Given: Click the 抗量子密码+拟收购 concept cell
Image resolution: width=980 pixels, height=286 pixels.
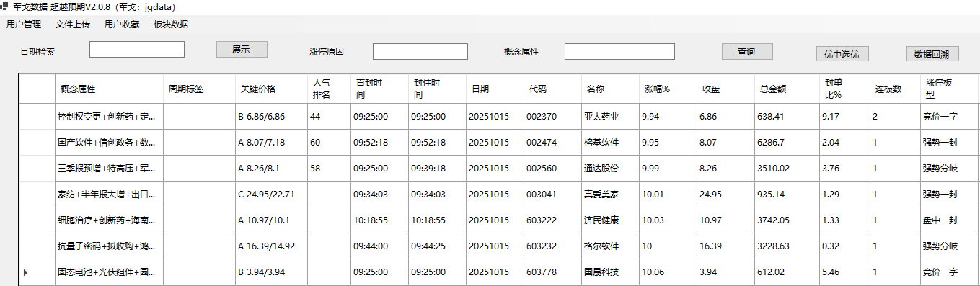Looking at the screenshot, I should point(110,246).
